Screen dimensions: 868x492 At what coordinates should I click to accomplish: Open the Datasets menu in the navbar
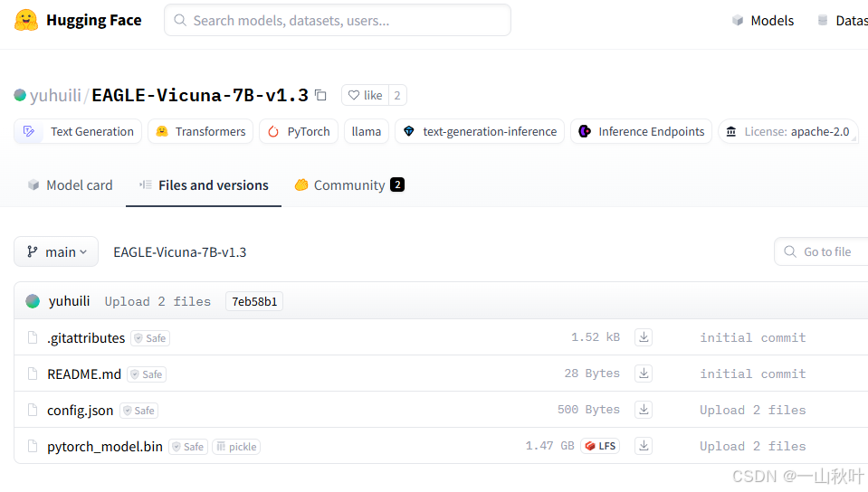843,21
